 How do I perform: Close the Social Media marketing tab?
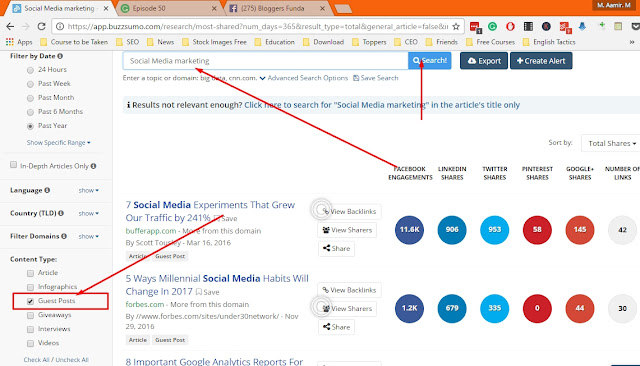(x=106, y=8)
